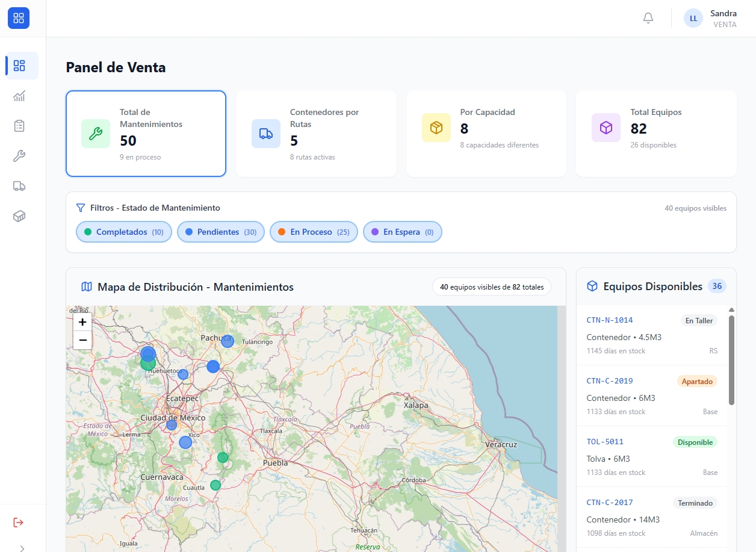Click the blue app logo icon
This screenshot has width=756, height=552.
(19, 18)
